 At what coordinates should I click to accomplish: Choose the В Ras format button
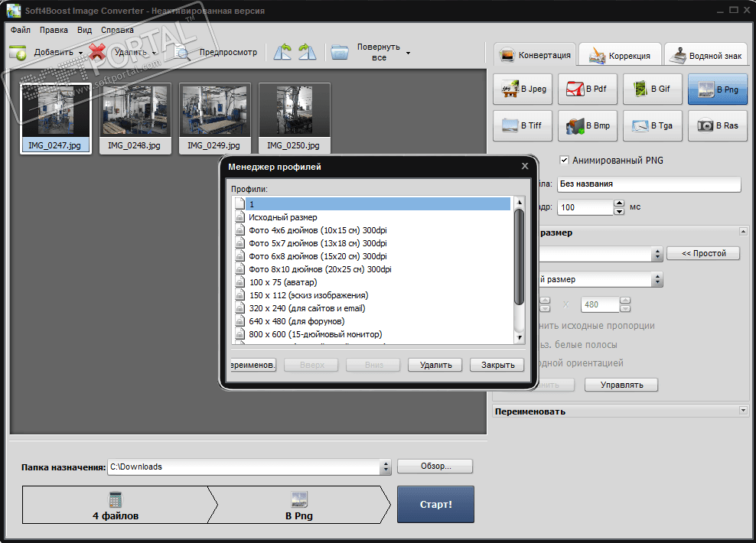pos(718,125)
